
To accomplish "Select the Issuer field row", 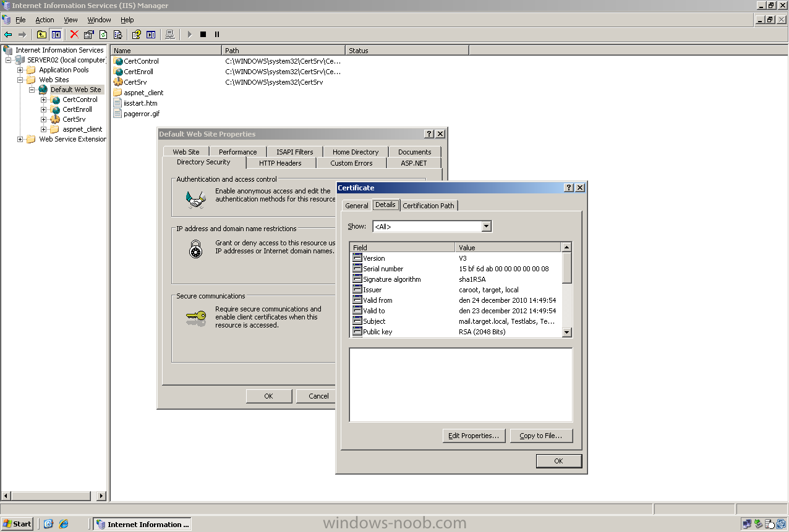I will click(456, 290).
